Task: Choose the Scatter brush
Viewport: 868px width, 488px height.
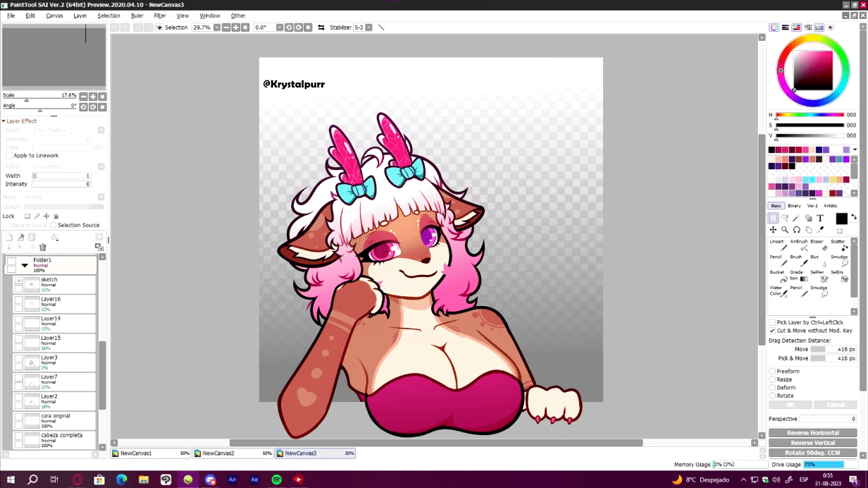Action: 838,245
